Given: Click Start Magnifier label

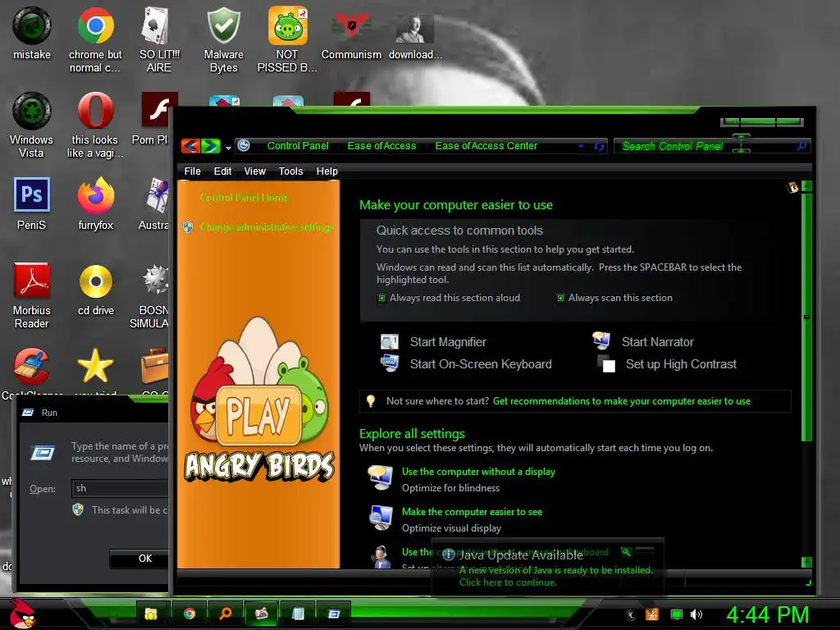Looking at the screenshot, I should [448, 342].
